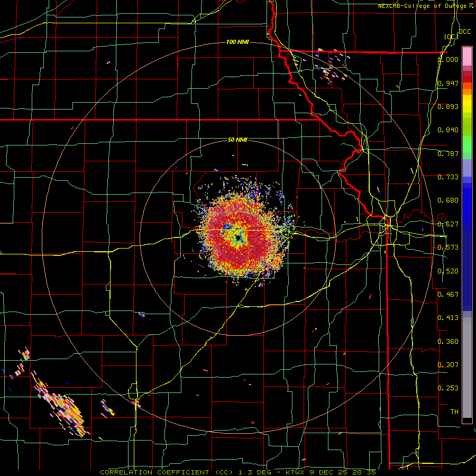The width and height of the screenshot is (476, 476).
Task: Click the [CC] label above the color bar
Action: (451, 36)
